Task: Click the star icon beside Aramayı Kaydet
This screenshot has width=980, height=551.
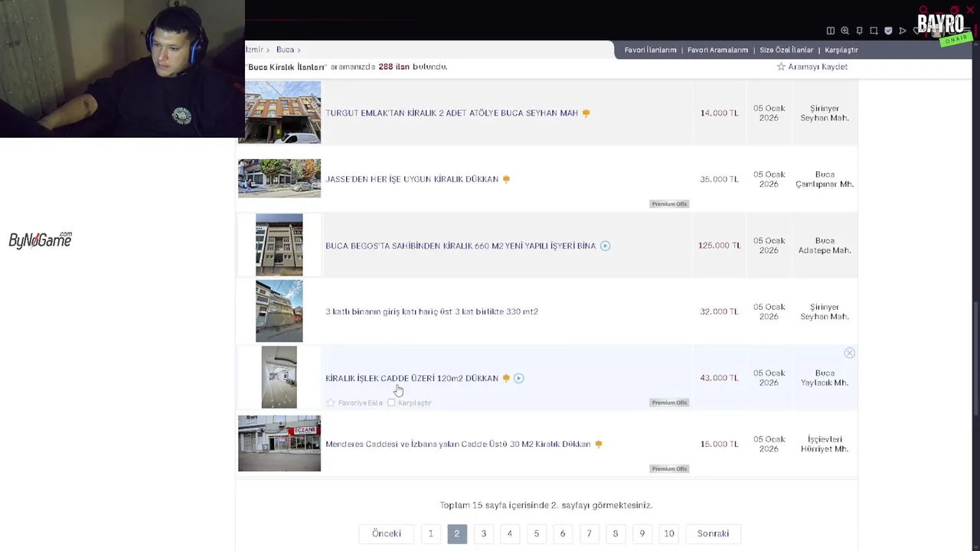Action: (x=781, y=67)
